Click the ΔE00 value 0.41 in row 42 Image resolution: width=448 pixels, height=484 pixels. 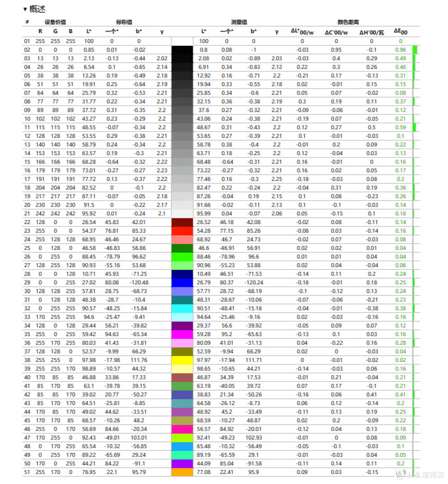click(400, 394)
